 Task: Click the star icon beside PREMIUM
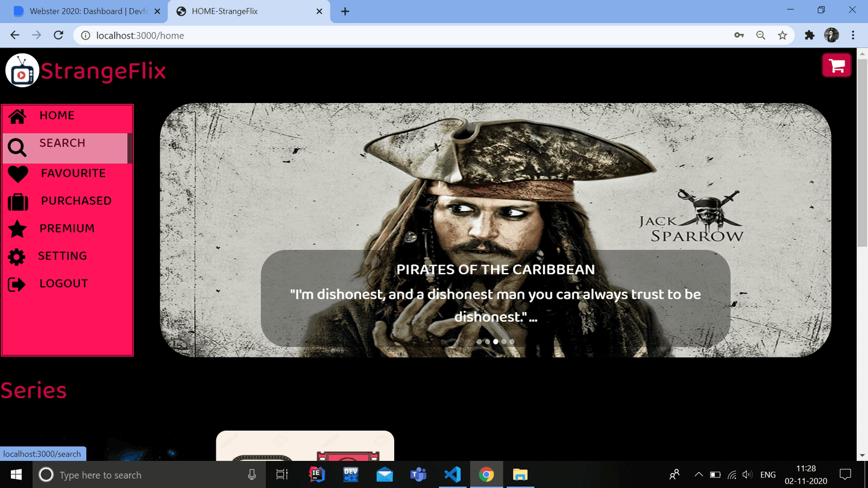[17, 229]
